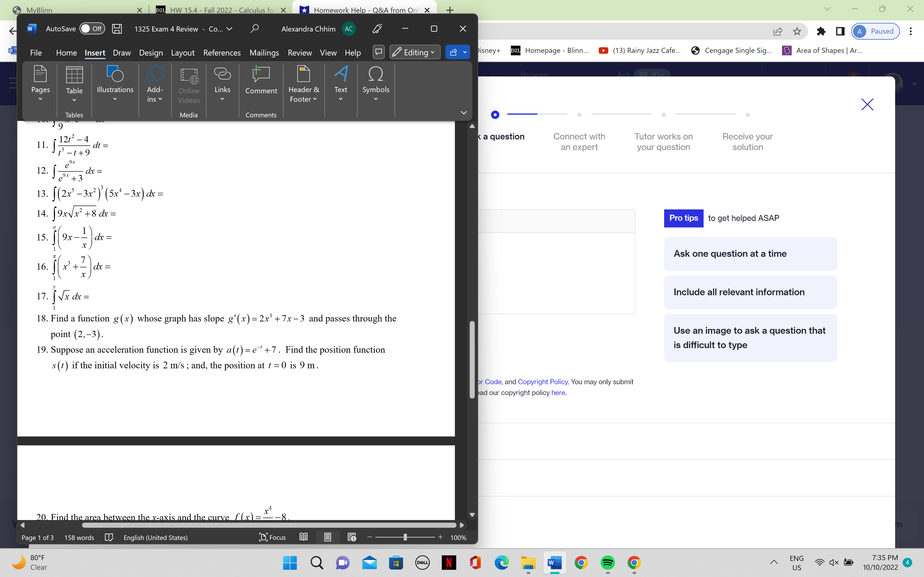Click the Pro tips button
The height and width of the screenshot is (577, 924).
tap(683, 218)
